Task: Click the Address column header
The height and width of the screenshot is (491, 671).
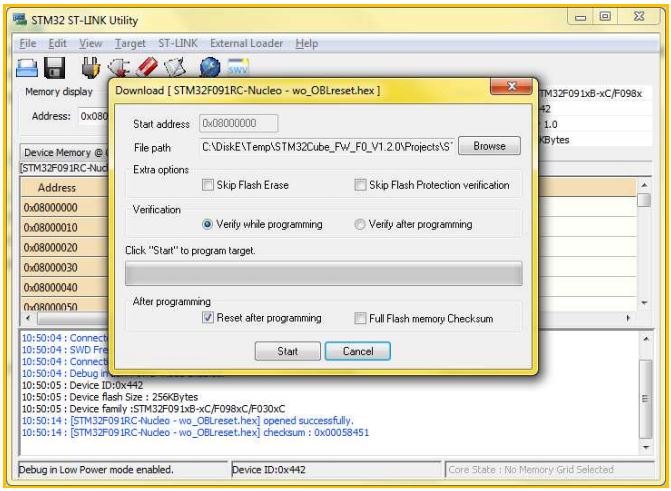Action: [x=64, y=188]
